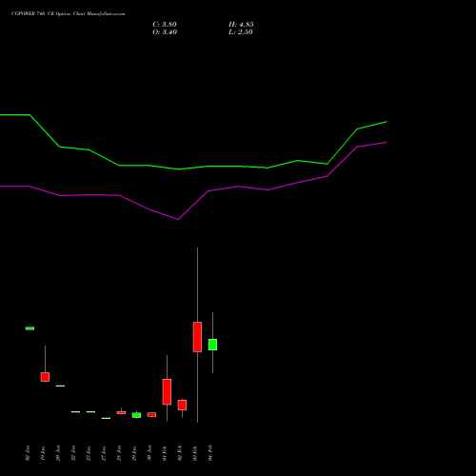Click the green candle above 04 Feb

[x=212, y=345]
